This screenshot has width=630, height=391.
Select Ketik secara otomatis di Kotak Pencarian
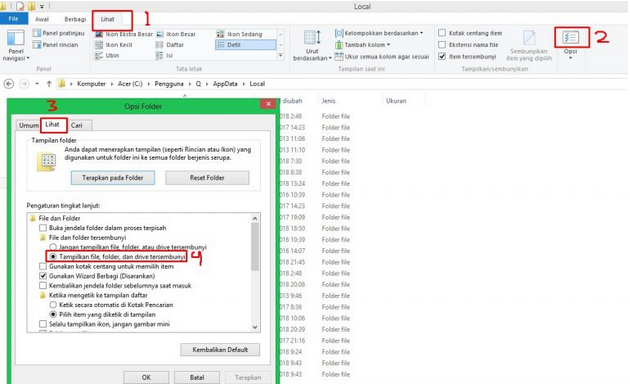(53, 305)
